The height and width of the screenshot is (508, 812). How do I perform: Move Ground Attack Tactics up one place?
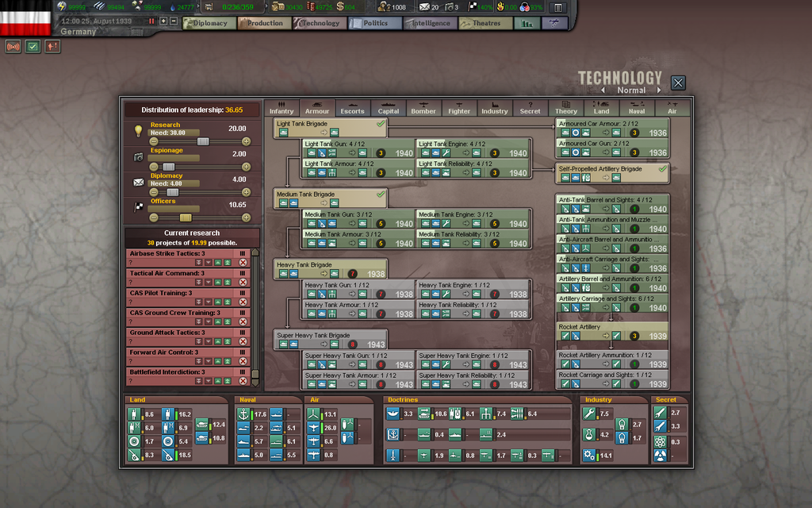218,341
